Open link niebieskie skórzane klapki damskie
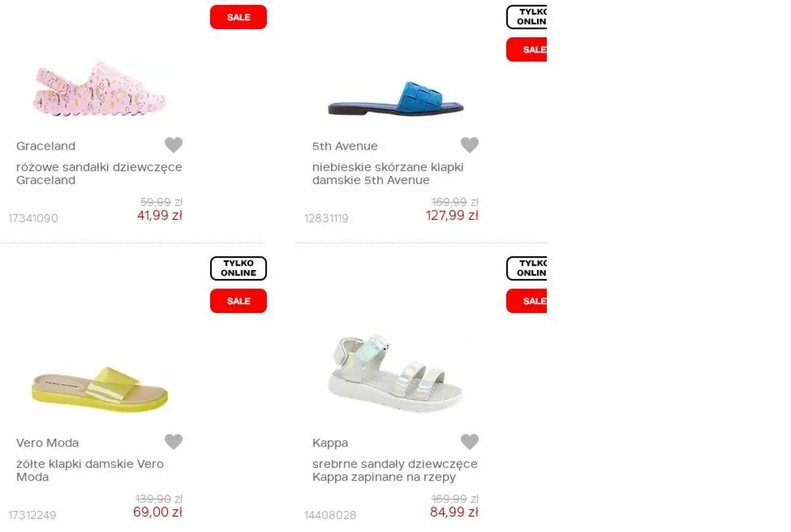This screenshot has width=791, height=532. point(388,173)
